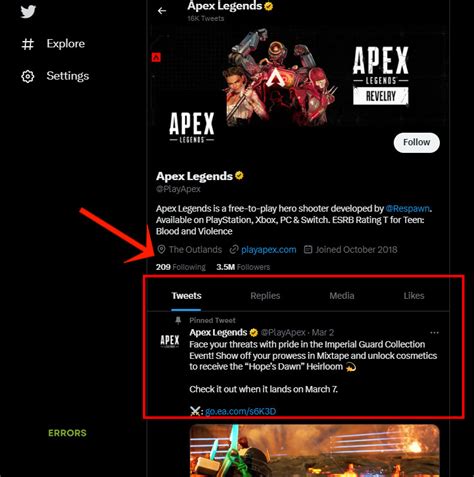Image resolution: width=474 pixels, height=477 pixels.
Task: Click the verified badge beside the profile name
Action: click(x=239, y=175)
